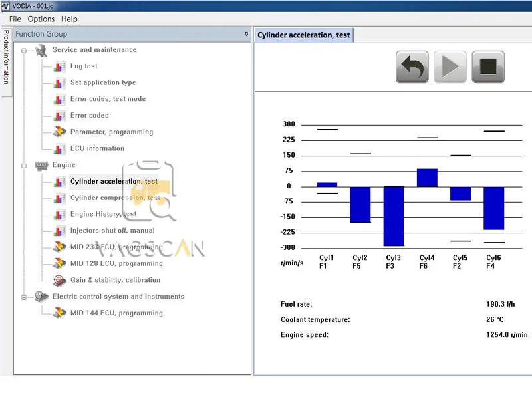The image size is (532, 399).
Task: Open Engine History, test
Action: click(x=104, y=214)
